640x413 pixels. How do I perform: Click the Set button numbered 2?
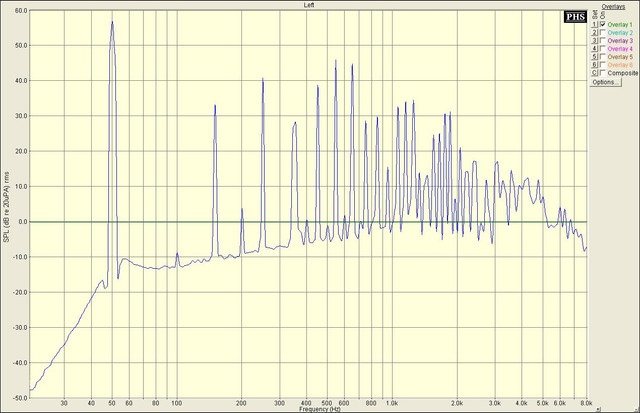(x=595, y=33)
